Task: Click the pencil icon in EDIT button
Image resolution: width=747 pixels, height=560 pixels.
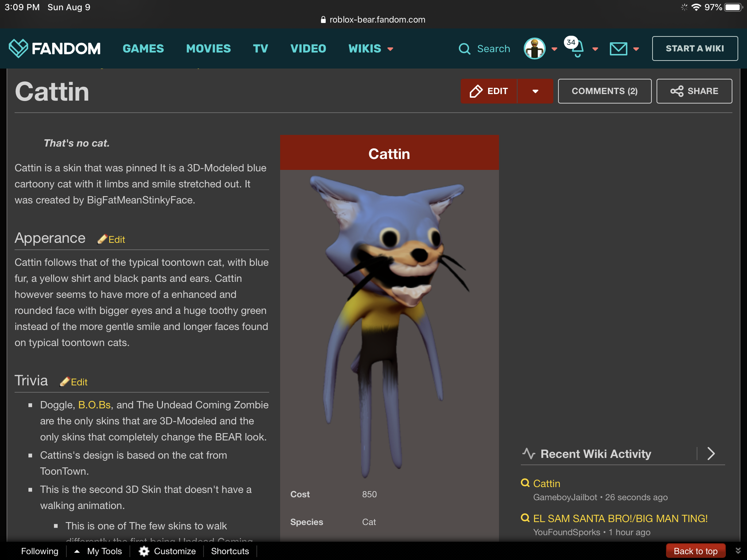Action: 476,91
